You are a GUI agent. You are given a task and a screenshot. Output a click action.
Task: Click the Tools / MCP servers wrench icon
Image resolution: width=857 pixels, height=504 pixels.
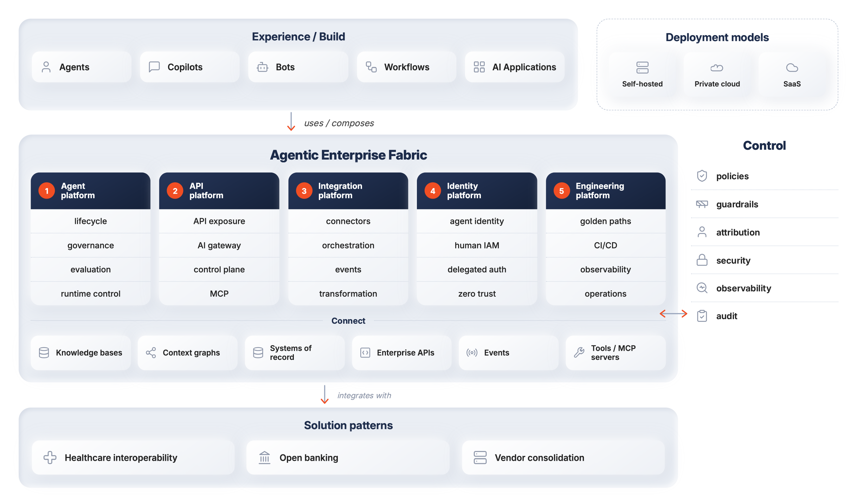579,353
